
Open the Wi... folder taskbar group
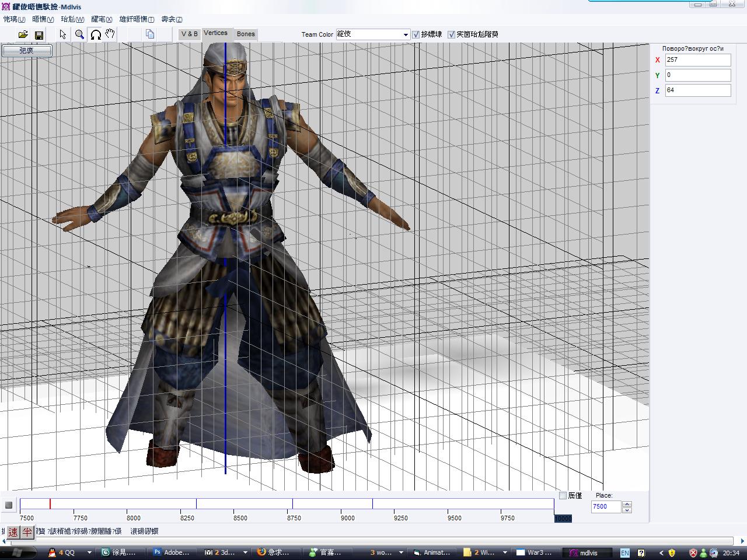tap(480, 552)
